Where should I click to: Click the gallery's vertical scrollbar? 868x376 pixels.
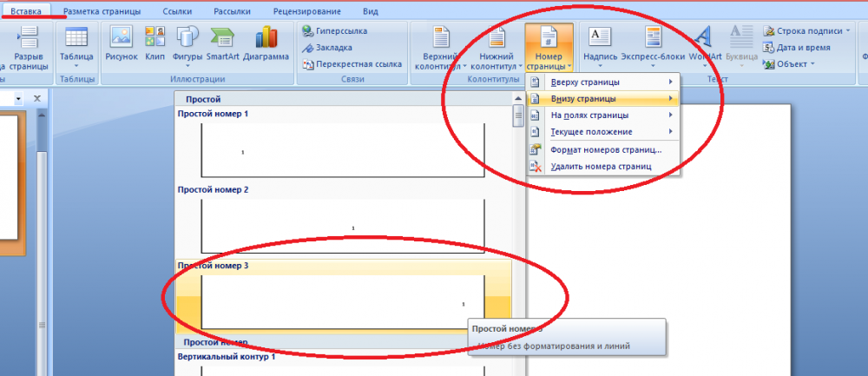[518, 217]
